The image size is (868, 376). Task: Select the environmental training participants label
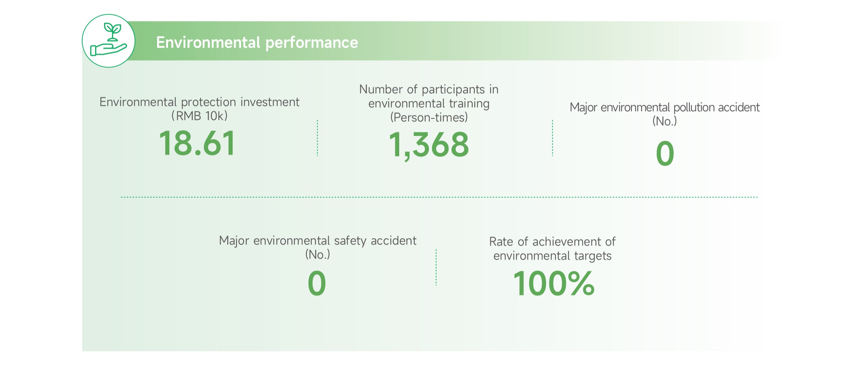tap(429, 96)
